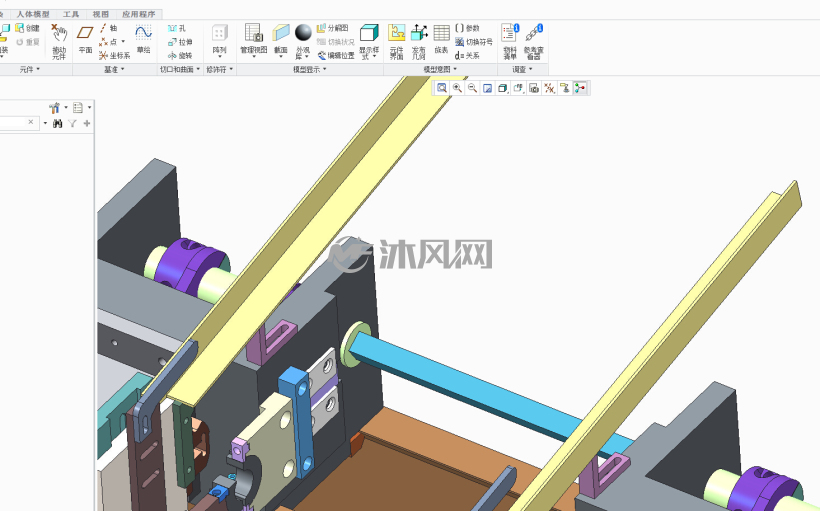Use the 孔 hole feature
The image size is (820, 511).
point(177,28)
